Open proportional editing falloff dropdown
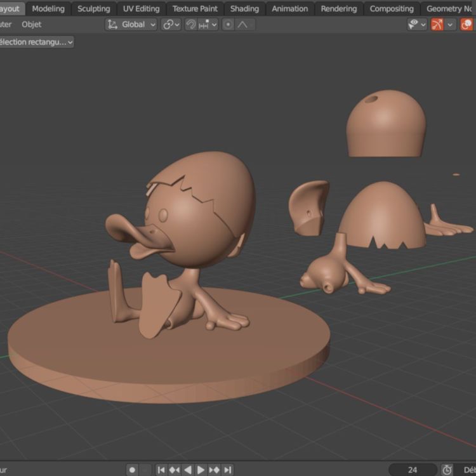The width and height of the screenshot is (476, 476). tap(245, 25)
